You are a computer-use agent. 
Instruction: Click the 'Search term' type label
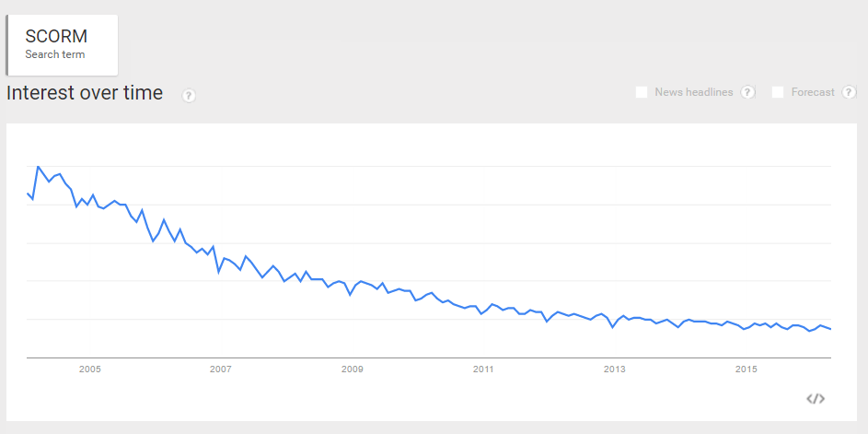click(x=54, y=54)
